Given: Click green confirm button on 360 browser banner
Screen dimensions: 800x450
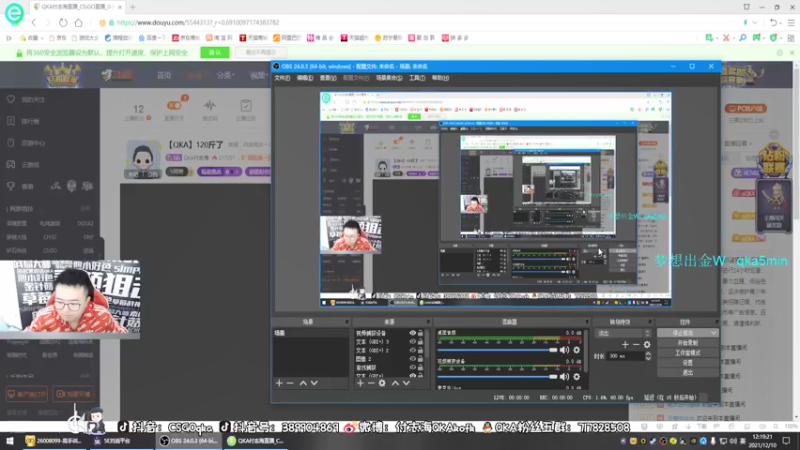Looking at the screenshot, I should (x=215, y=53).
